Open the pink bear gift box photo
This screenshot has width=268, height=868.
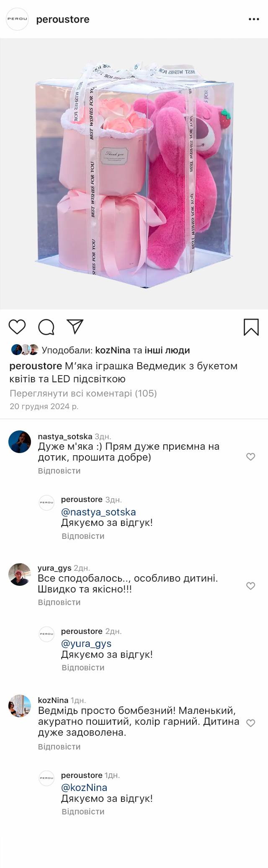[x=134, y=174]
